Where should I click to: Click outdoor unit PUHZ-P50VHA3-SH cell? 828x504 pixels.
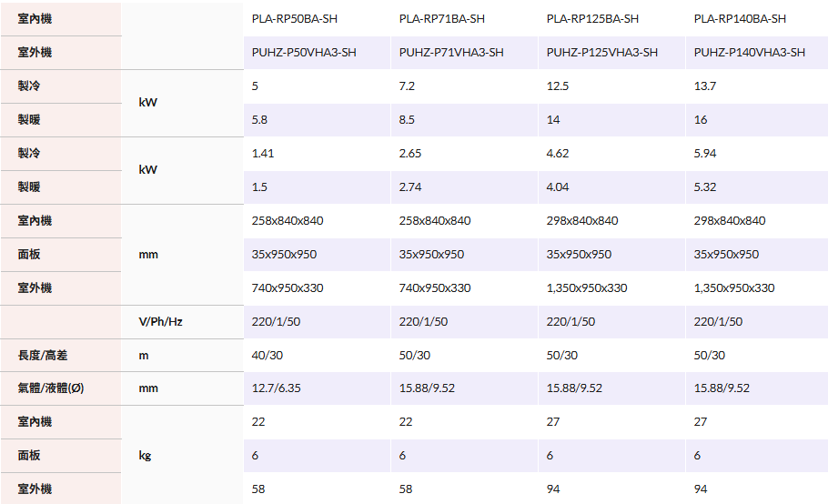coord(304,53)
